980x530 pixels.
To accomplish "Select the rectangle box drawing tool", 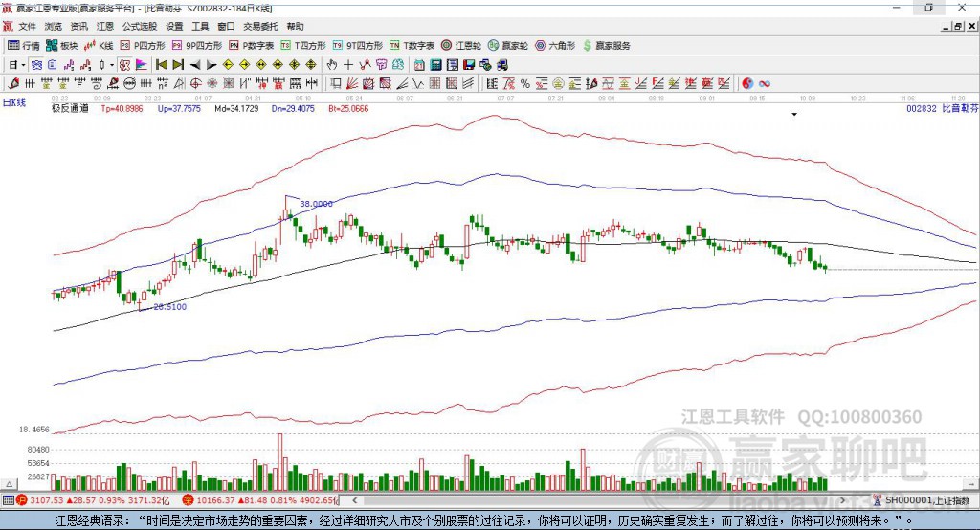I will pyautogui.click(x=336, y=84).
